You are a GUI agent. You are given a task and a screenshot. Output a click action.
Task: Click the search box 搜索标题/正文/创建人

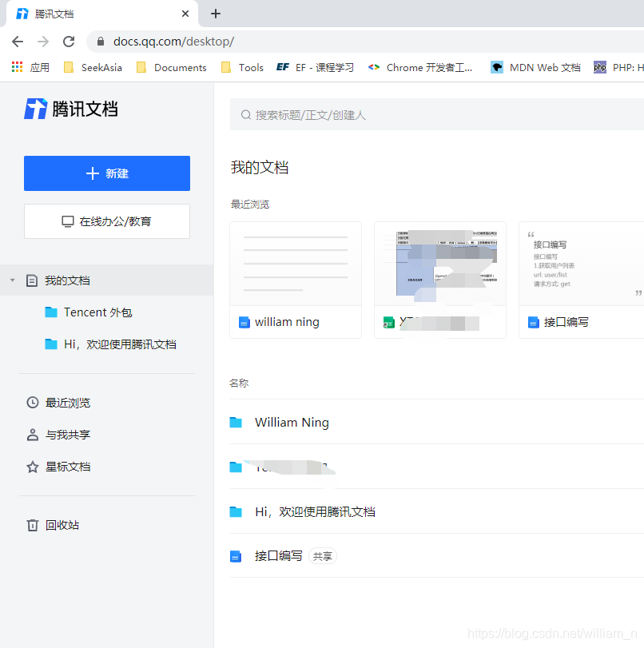point(437,114)
